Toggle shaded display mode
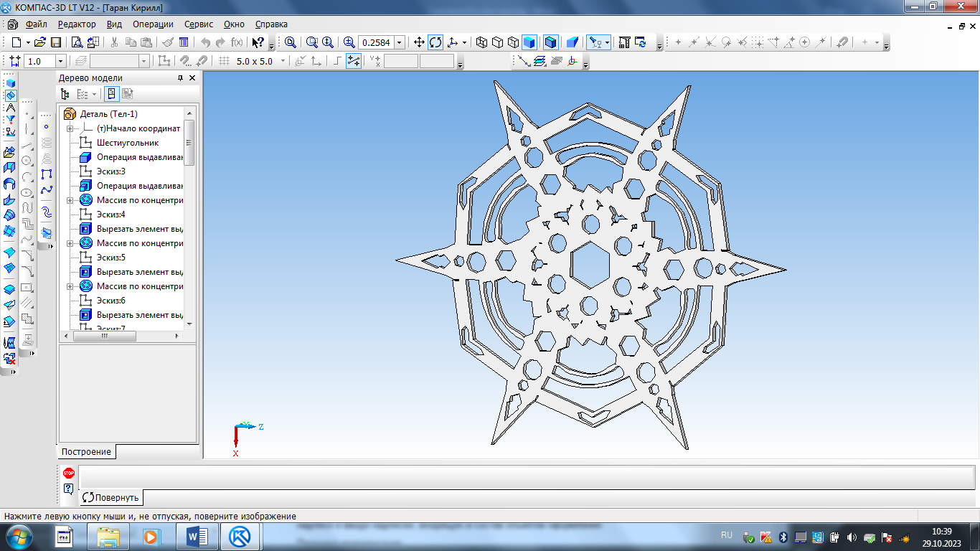The image size is (980, 551). tap(529, 42)
